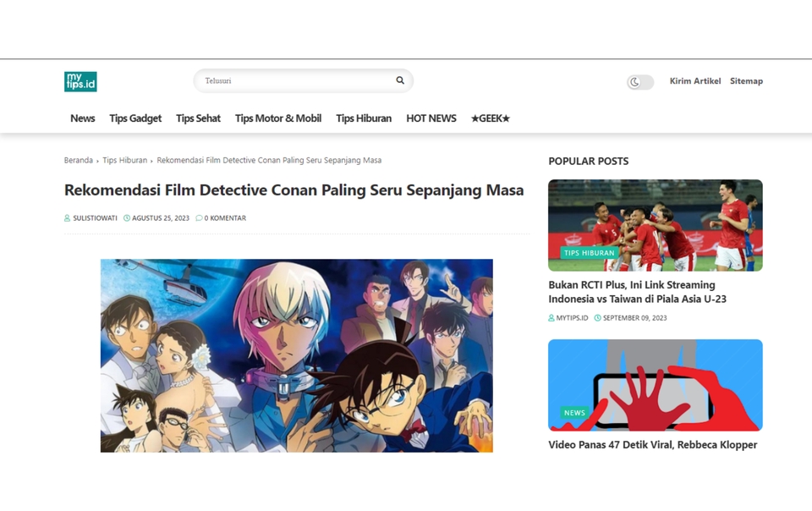The height and width of the screenshot is (511, 812).
Task: Go to the News menu
Action: 82,118
